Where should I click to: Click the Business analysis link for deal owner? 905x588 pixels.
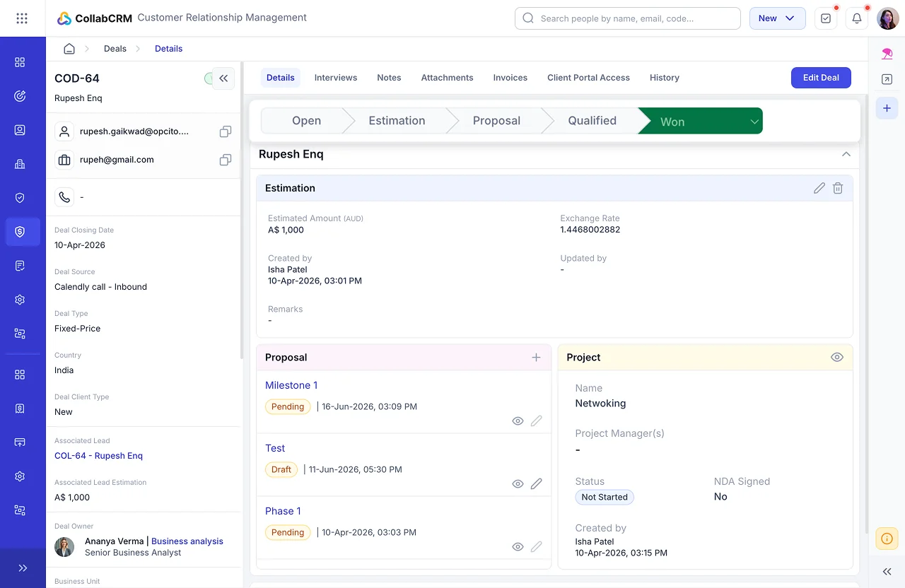point(187,541)
